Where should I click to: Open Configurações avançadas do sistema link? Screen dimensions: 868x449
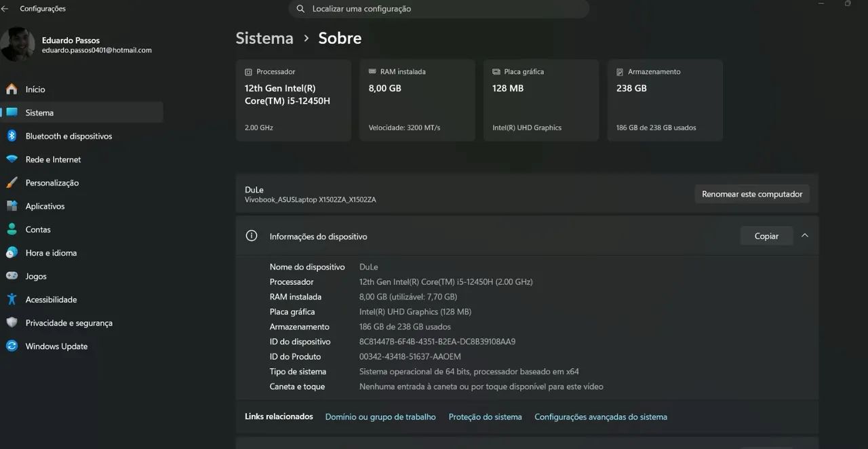601,417
